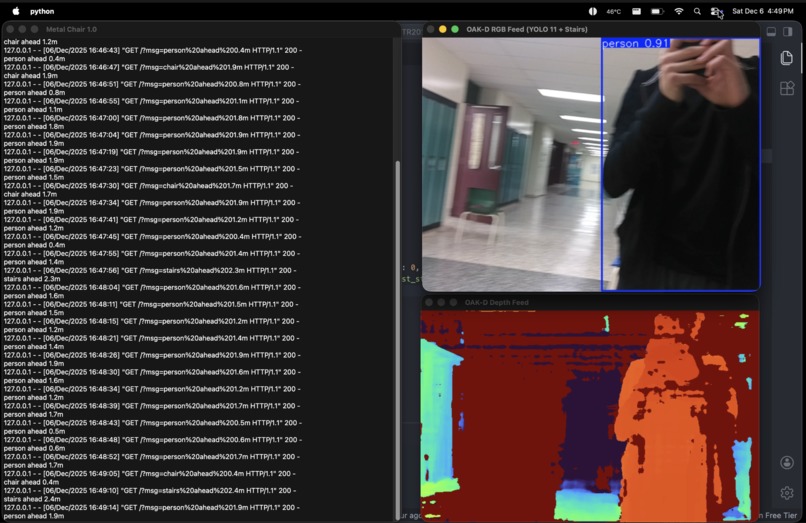Click the 16:47:00 log request line
The width and height of the screenshot is (806, 523).
click(x=153, y=118)
